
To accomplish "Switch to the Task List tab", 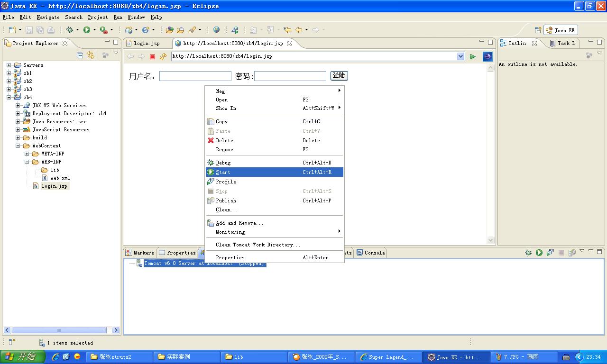I will (563, 43).
